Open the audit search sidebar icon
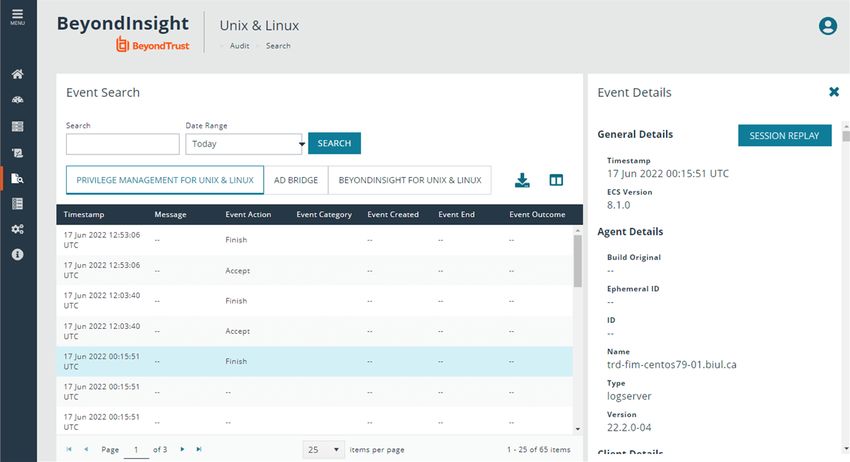The width and height of the screenshot is (850, 462). coord(17,178)
